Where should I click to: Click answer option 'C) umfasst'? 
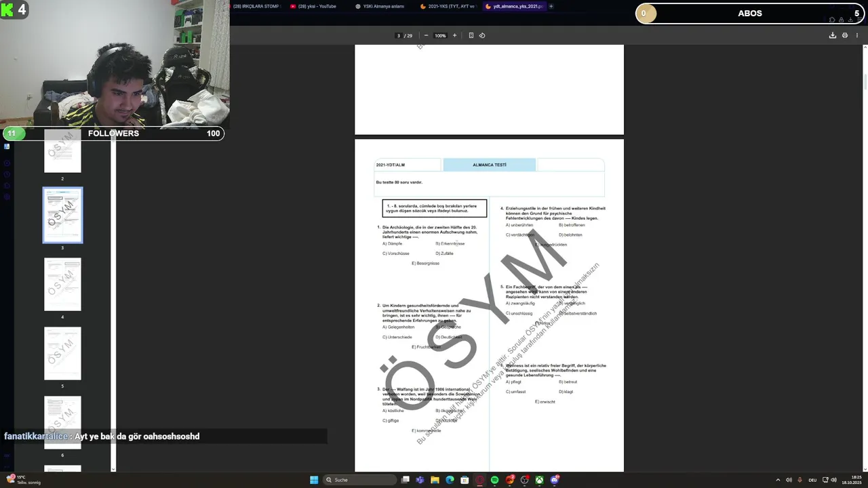[515, 392]
